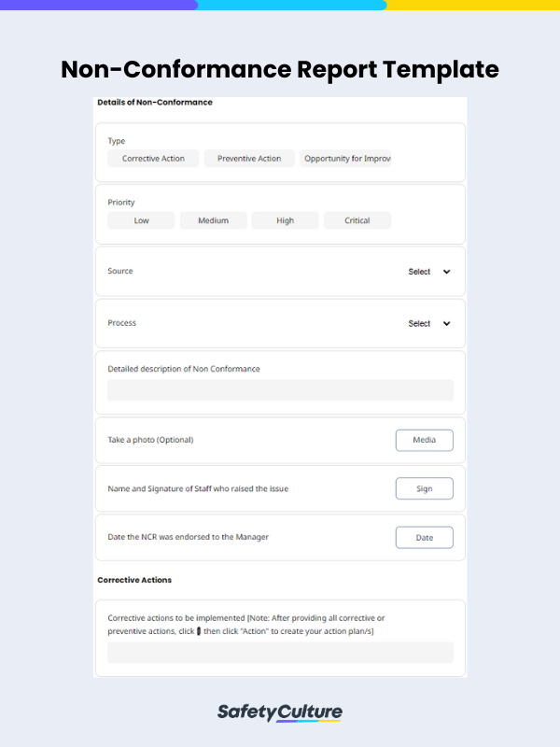Set priority to Low

[141, 221]
